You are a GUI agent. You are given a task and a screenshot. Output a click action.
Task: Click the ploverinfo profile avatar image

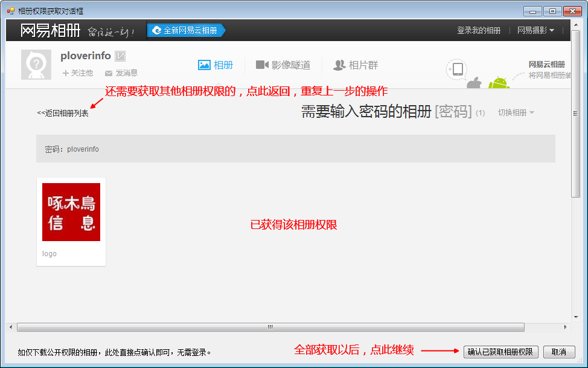point(36,65)
